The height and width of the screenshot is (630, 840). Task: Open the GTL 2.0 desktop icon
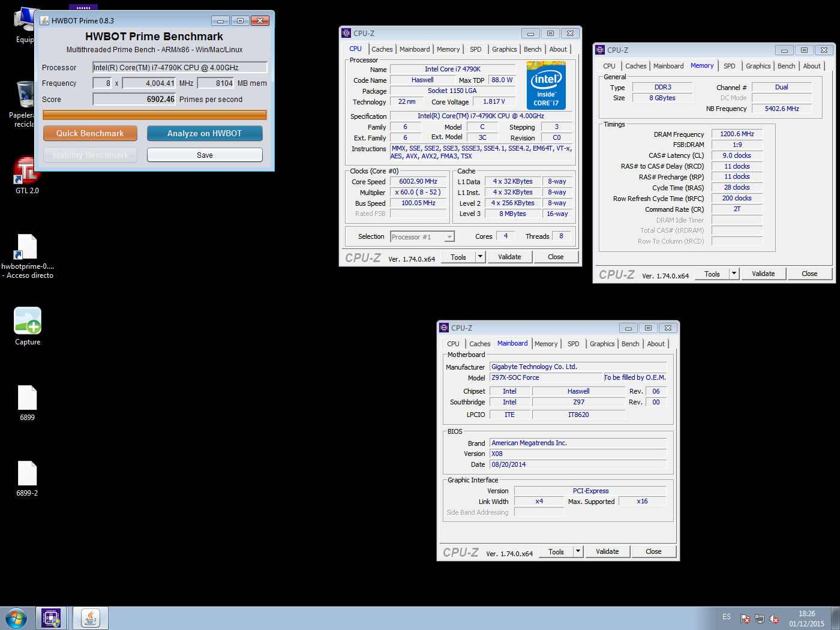[x=26, y=176]
